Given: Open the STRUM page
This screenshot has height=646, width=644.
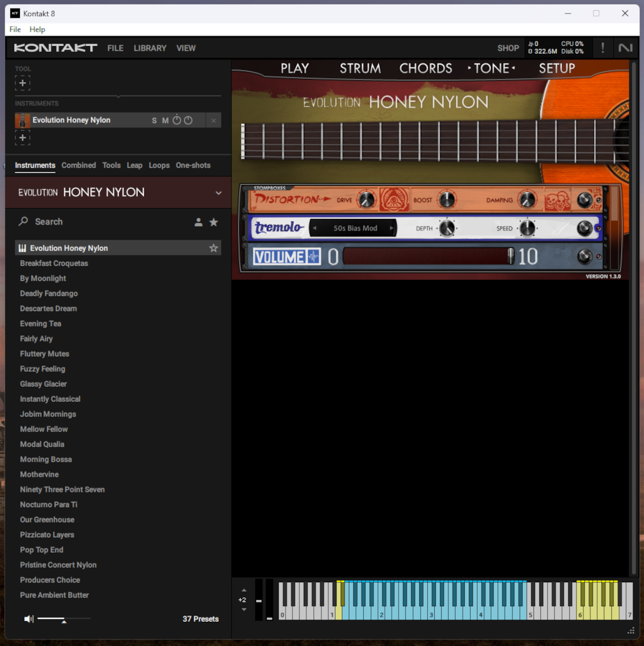Looking at the screenshot, I should [x=360, y=69].
